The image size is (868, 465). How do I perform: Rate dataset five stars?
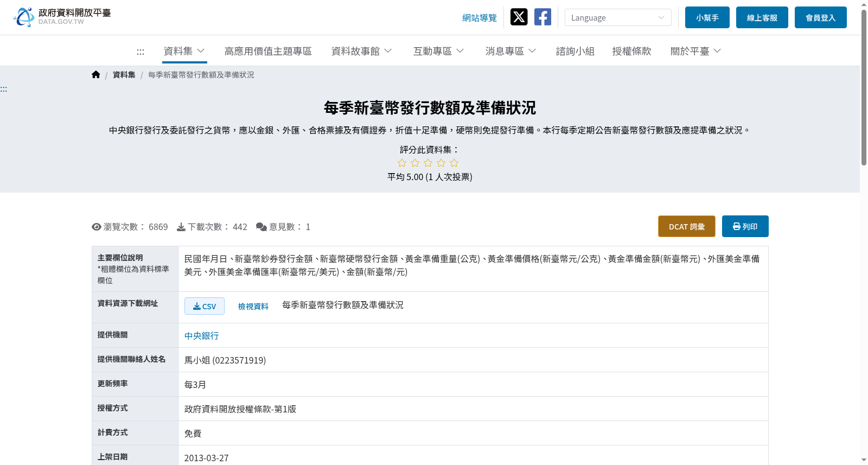coord(454,163)
